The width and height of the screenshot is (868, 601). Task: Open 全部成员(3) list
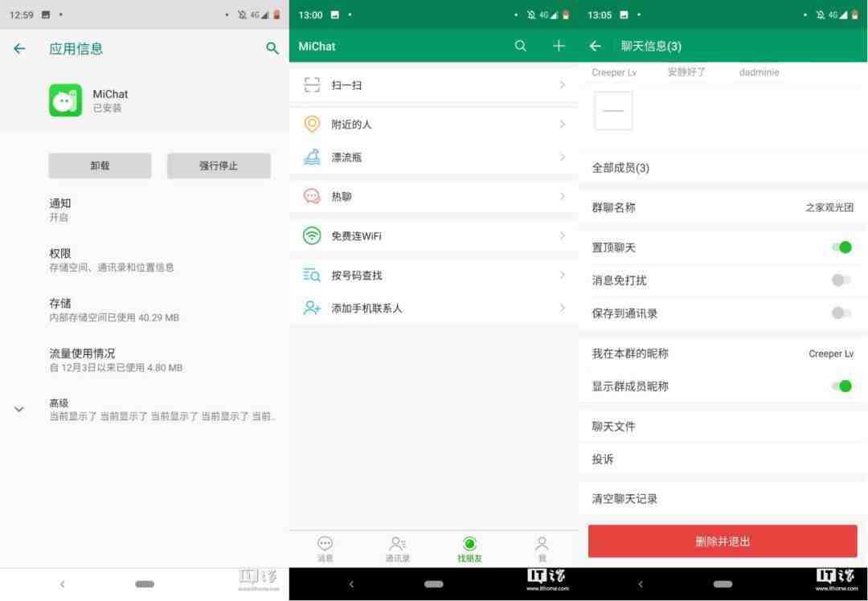click(723, 168)
